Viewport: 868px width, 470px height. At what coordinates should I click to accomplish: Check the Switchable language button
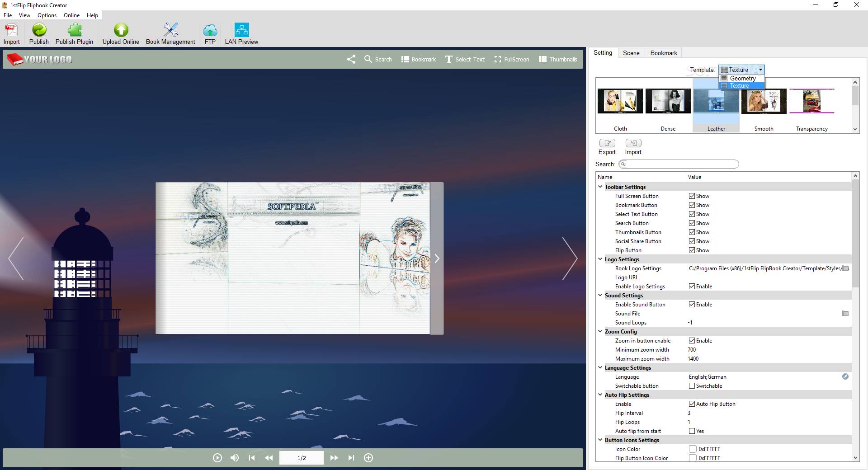coord(692,386)
